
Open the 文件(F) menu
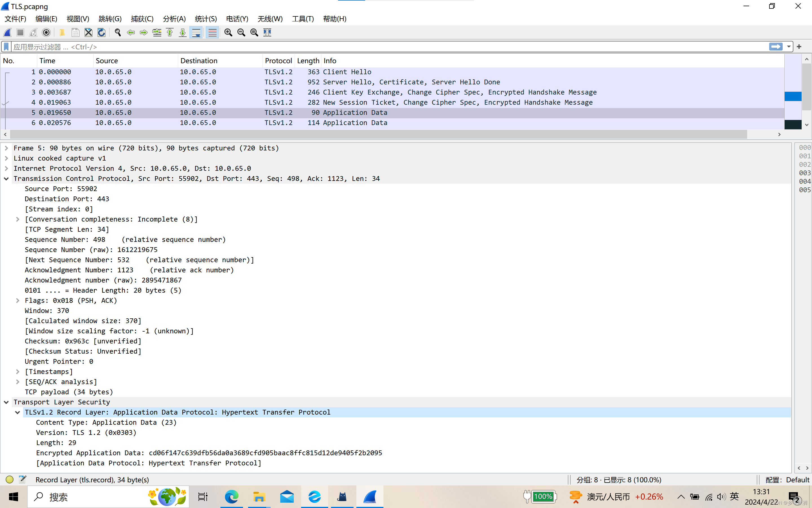click(16, 19)
